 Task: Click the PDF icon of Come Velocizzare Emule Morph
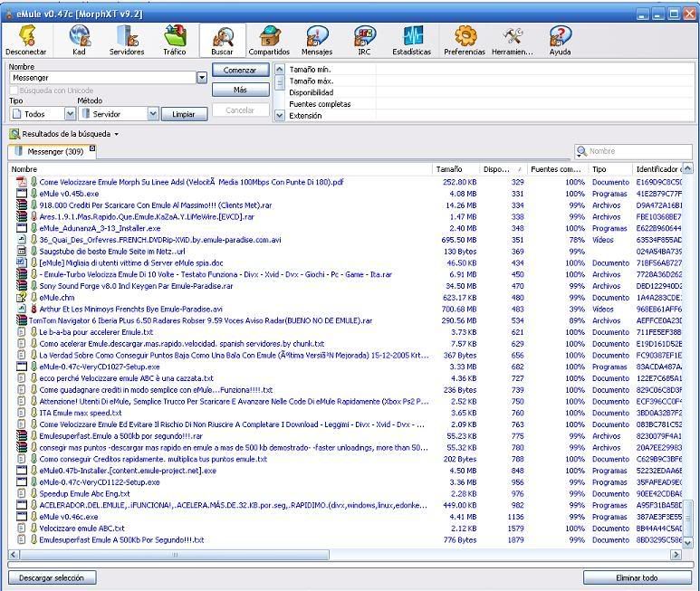tap(22, 182)
